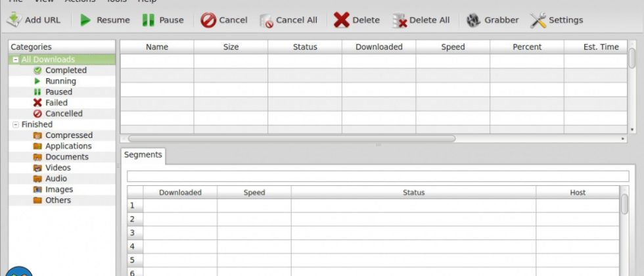Click the empty text field below the Segments tab
This screenshot has height=276, width=644.
(377, 176)
